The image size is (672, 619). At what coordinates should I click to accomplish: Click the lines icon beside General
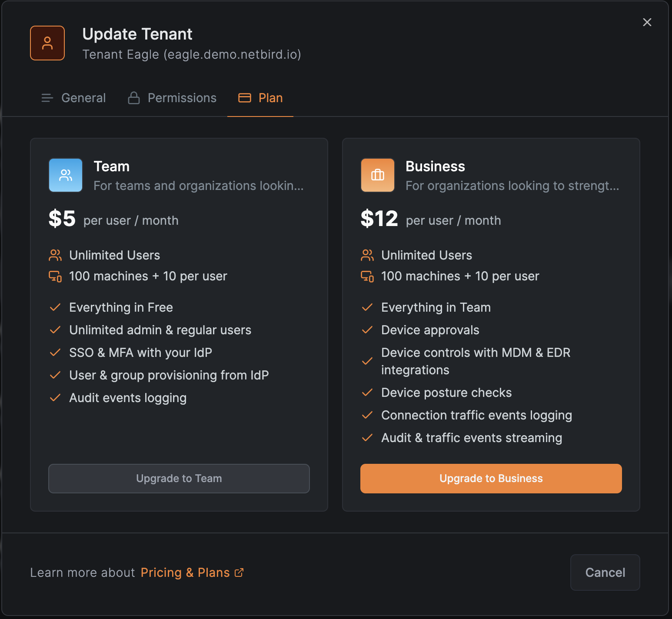[47, 98]
